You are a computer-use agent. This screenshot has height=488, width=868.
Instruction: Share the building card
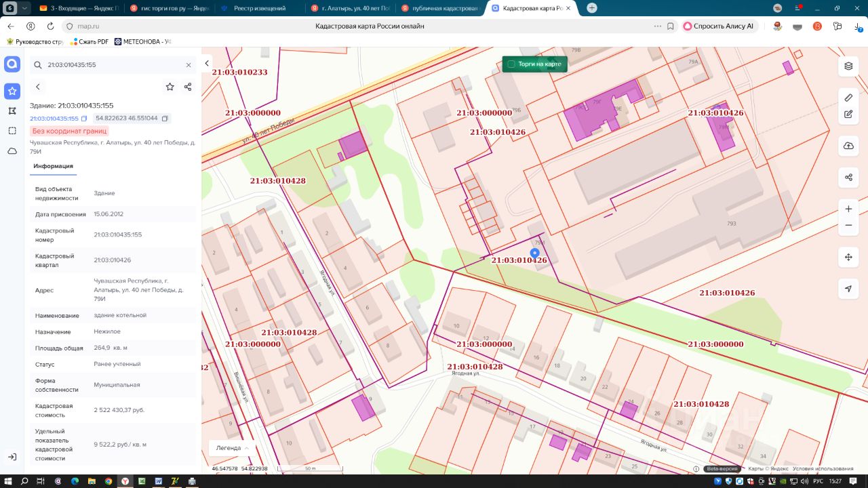coord(188,87)
